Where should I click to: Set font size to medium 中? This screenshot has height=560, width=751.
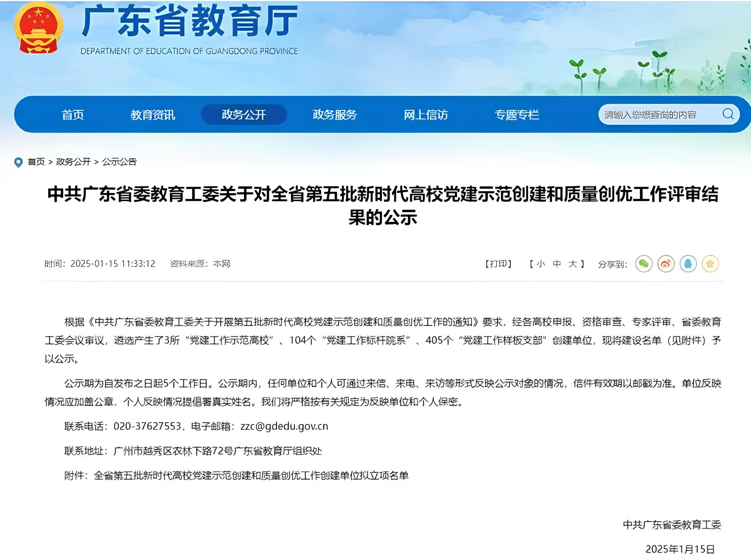(557, 264)
